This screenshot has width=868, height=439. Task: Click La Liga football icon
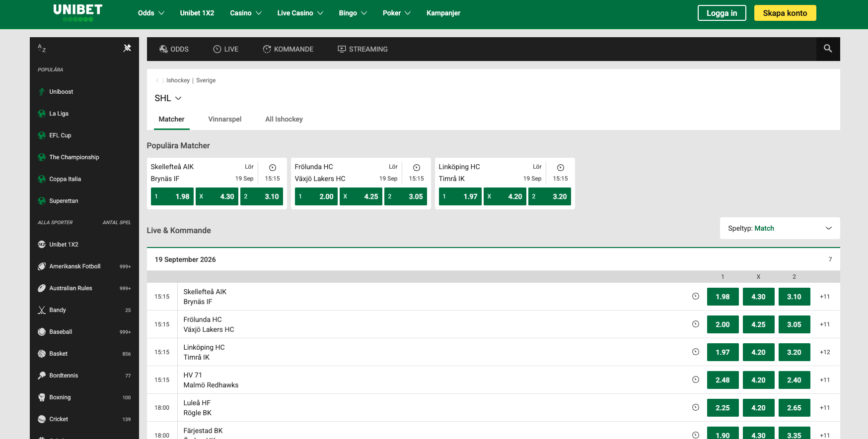42,114
